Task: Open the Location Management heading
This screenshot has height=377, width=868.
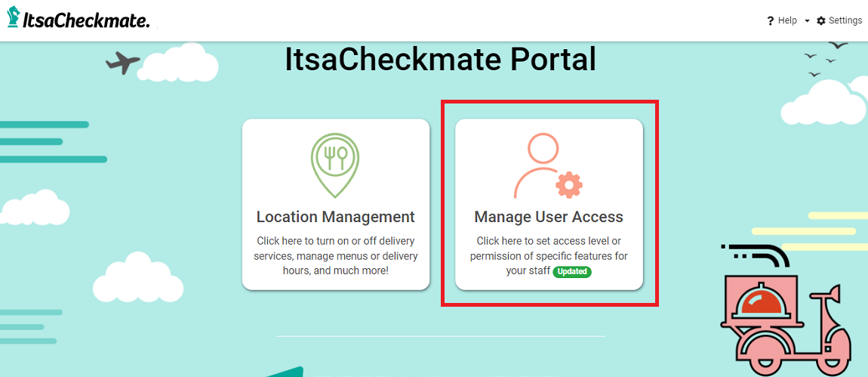Action: tap(335, 217)
